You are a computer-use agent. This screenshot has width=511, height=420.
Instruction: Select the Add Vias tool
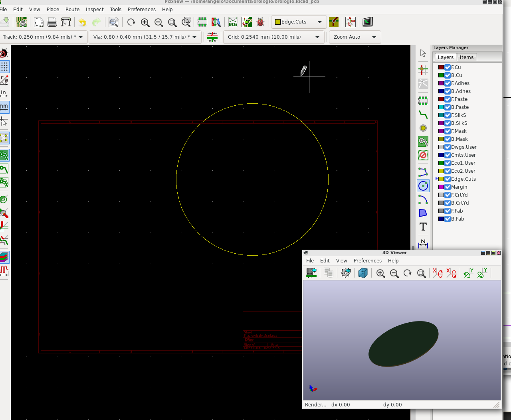[423, 128]
